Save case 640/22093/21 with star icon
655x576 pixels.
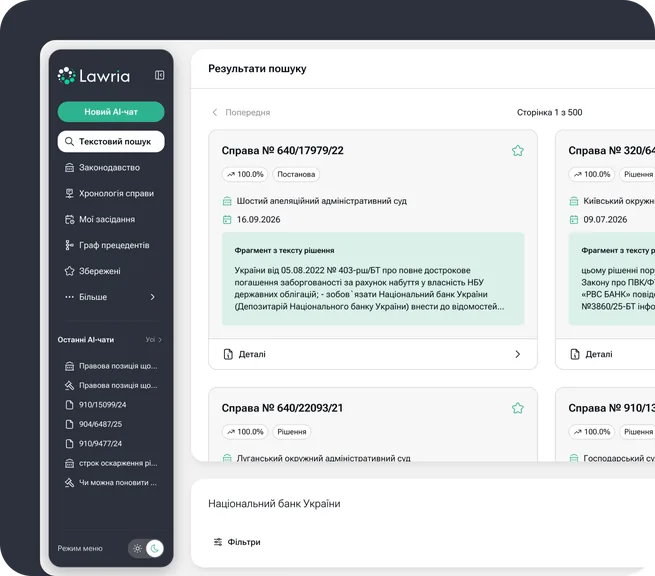click(518, 408)
